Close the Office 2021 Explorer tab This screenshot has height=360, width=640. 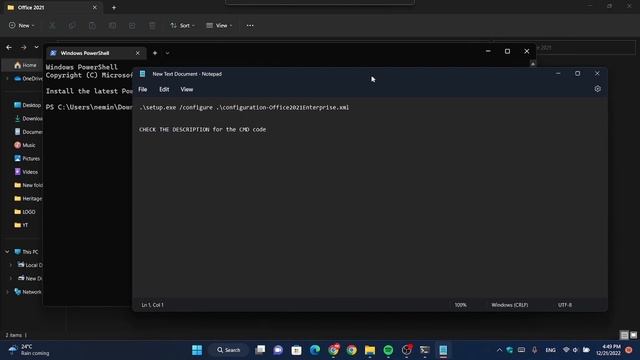95,7
